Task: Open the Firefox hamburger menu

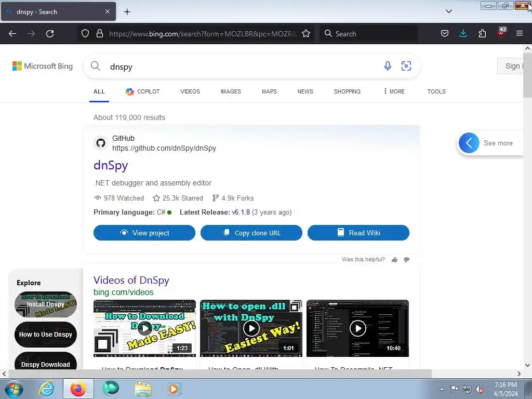Action: (x=520, y=34)
